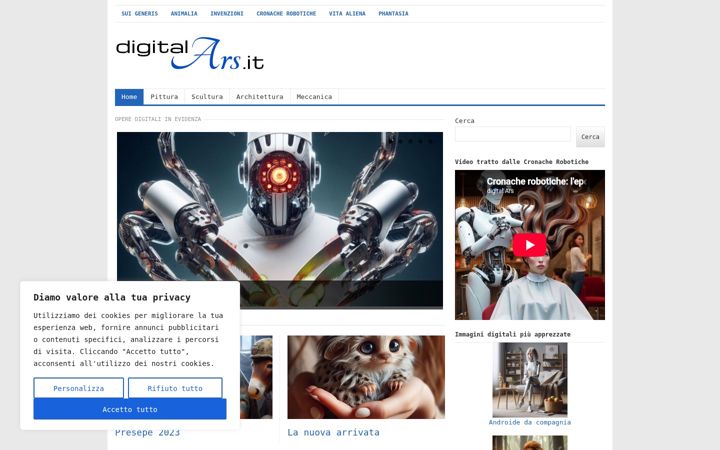Switch to the Meccanica tab
The width and height of the screenshot is (720, 450).
point(314,97)
